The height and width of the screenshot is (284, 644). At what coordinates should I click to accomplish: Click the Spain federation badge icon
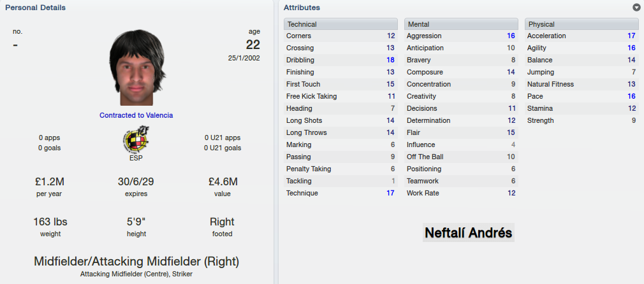pyautogui.click(x=136, y=139)
